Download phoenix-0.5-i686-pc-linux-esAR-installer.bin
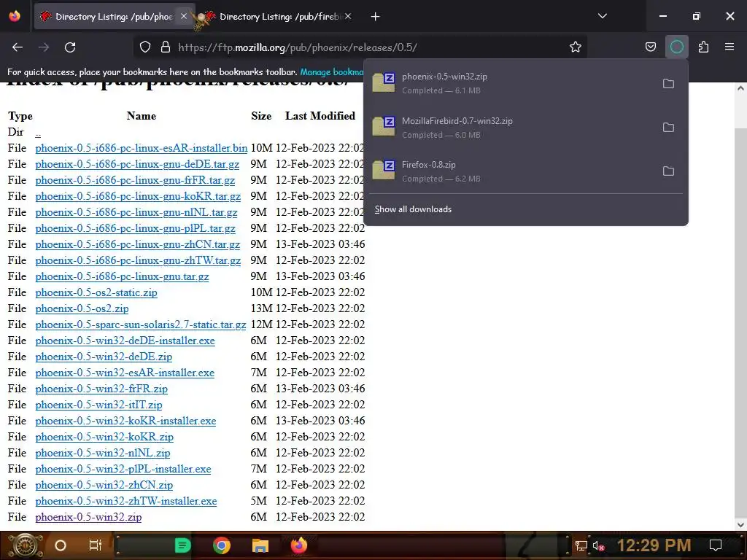 click(141, 148)
